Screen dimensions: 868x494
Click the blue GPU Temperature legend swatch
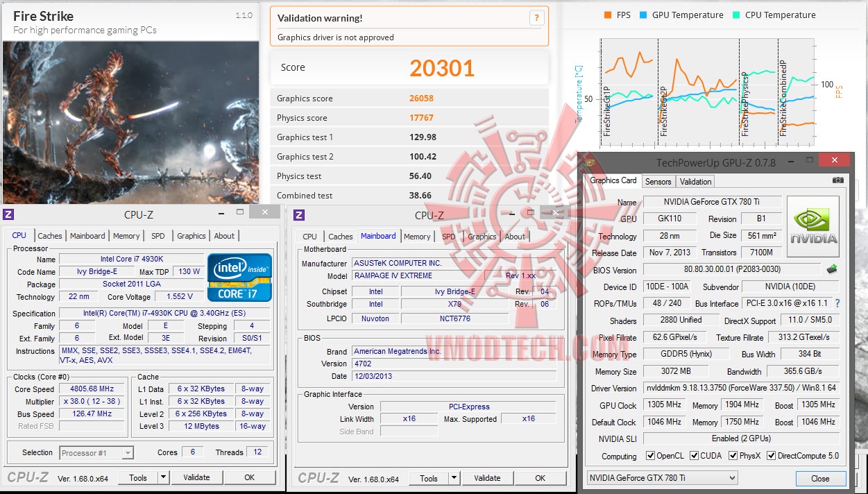pos(643,15)
